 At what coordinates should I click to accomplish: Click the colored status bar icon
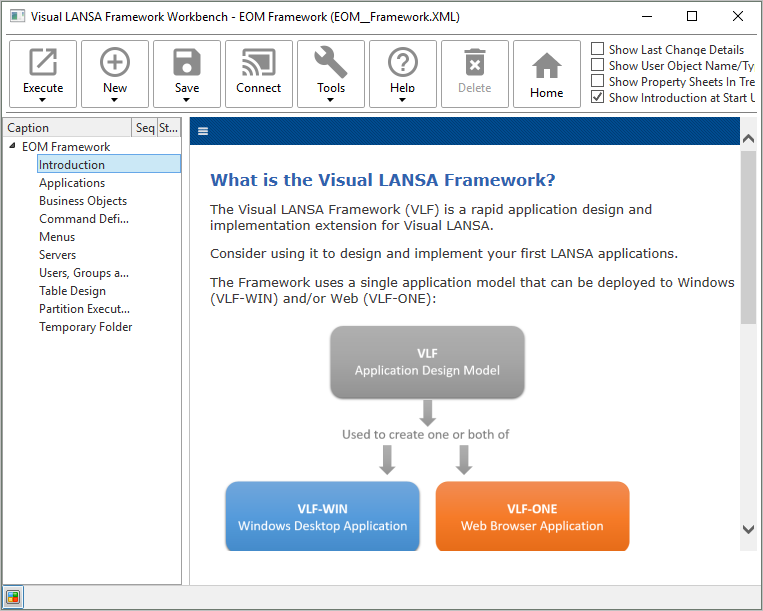[13, 597]
